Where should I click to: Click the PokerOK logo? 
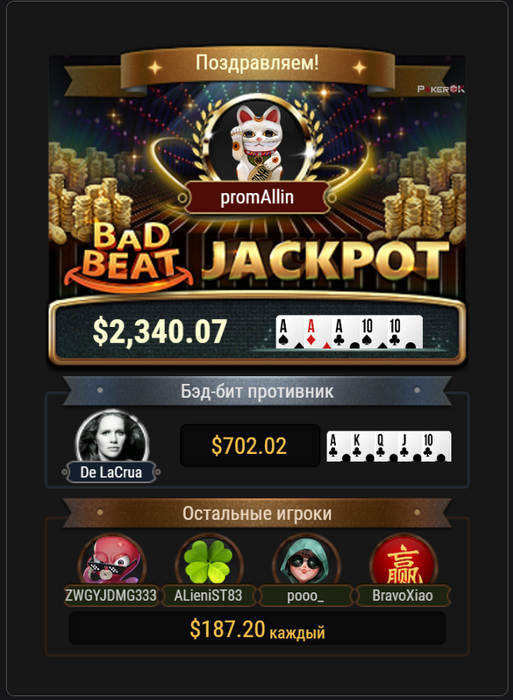point(441,89)
